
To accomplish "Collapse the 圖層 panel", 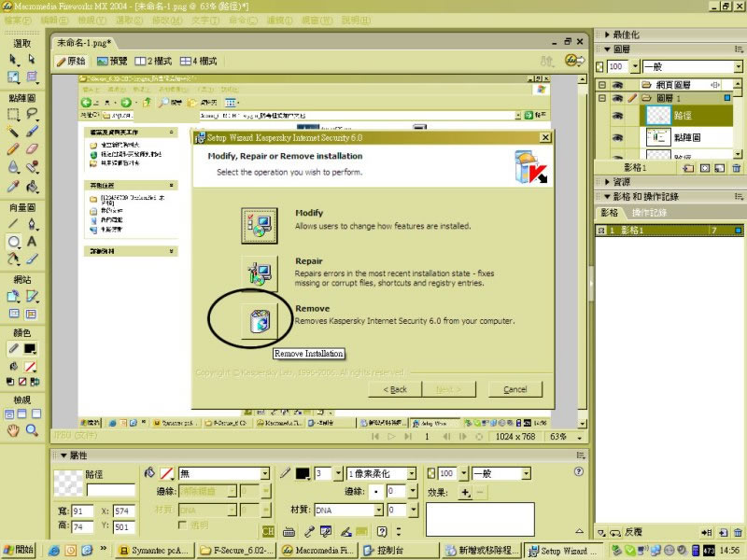I will pyautogui.click(x=607, y=49).
